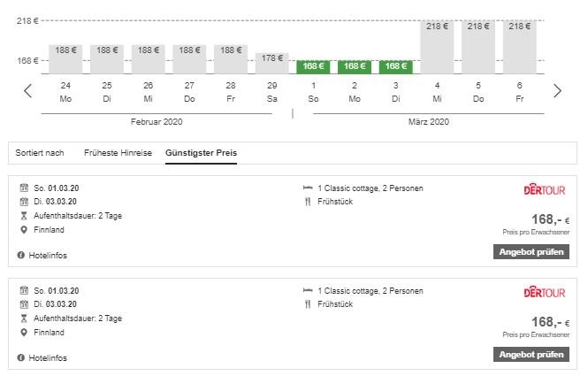Show later dates with right chevron
Viewport: 588px width, 376px height.
(558, 91)
